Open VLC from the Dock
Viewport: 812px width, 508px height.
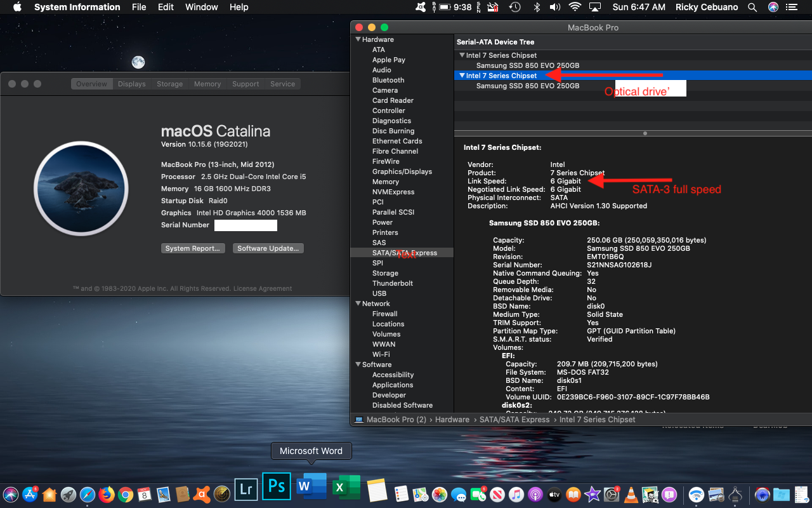coord(631,495)
